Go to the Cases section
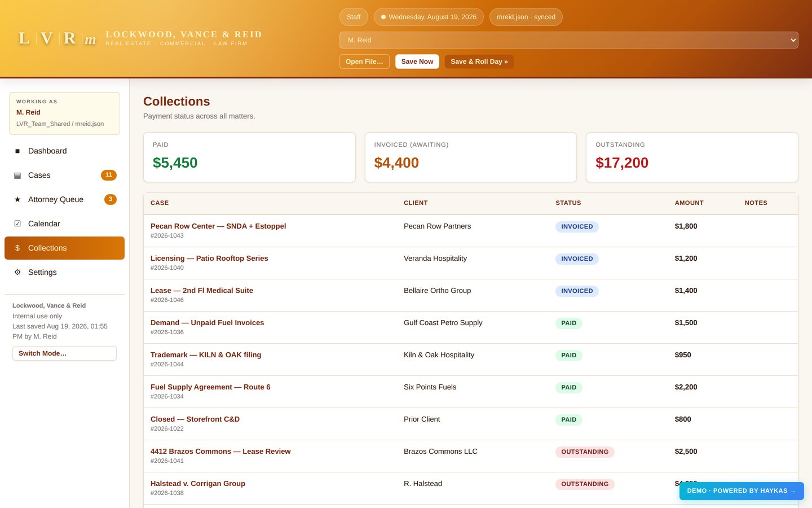812x508 pixels. 64,176
